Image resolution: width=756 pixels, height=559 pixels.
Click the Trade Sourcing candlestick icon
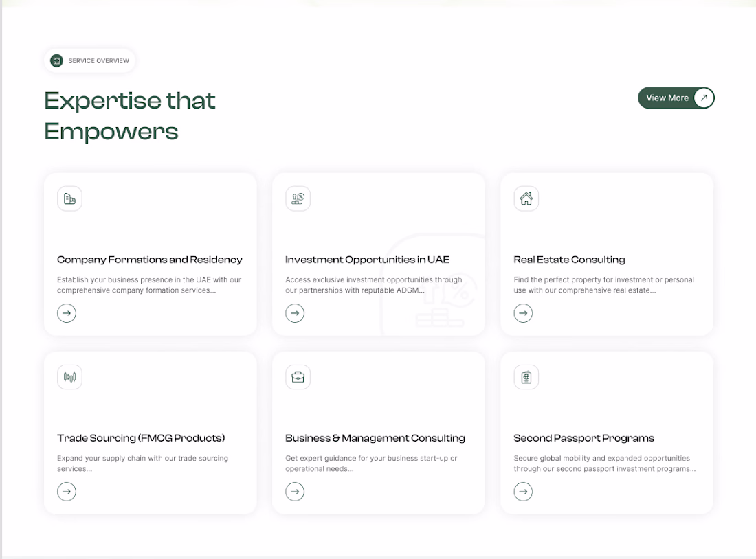pos(69,377)
